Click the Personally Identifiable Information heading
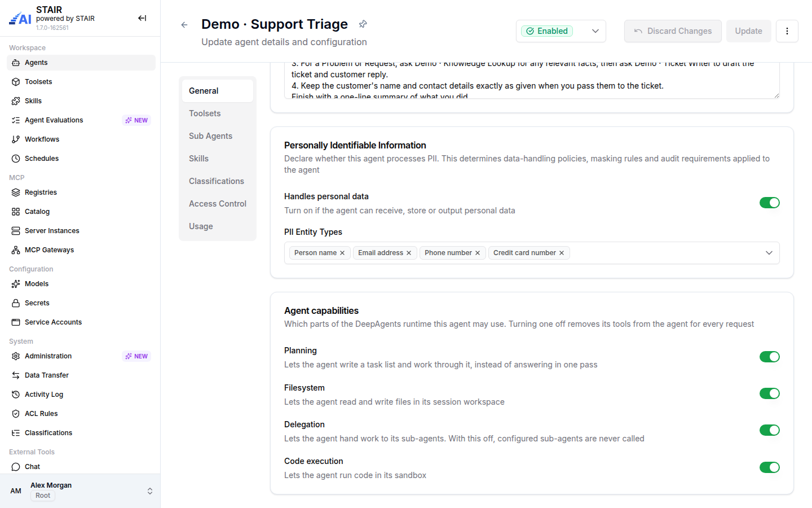 click(355, 146)
